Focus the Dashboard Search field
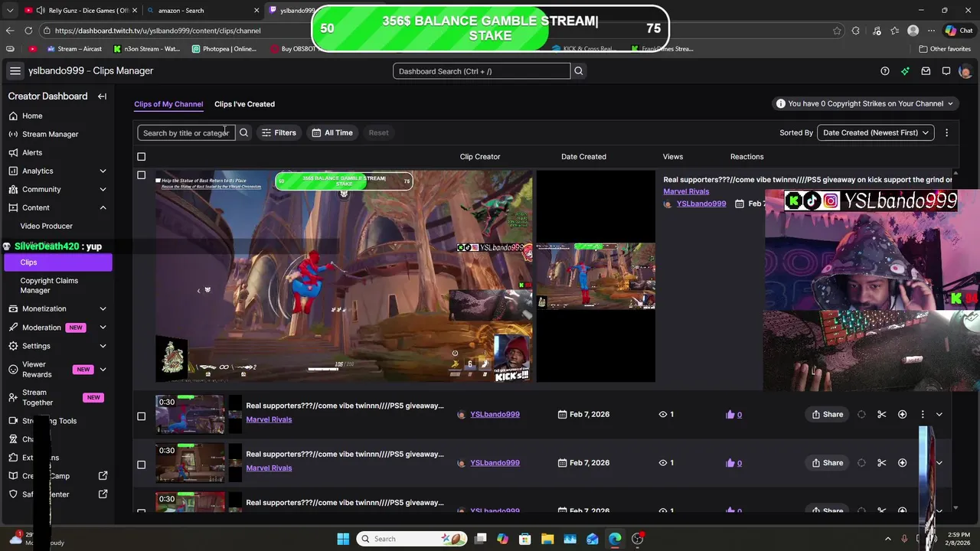 tap(482, 71)
